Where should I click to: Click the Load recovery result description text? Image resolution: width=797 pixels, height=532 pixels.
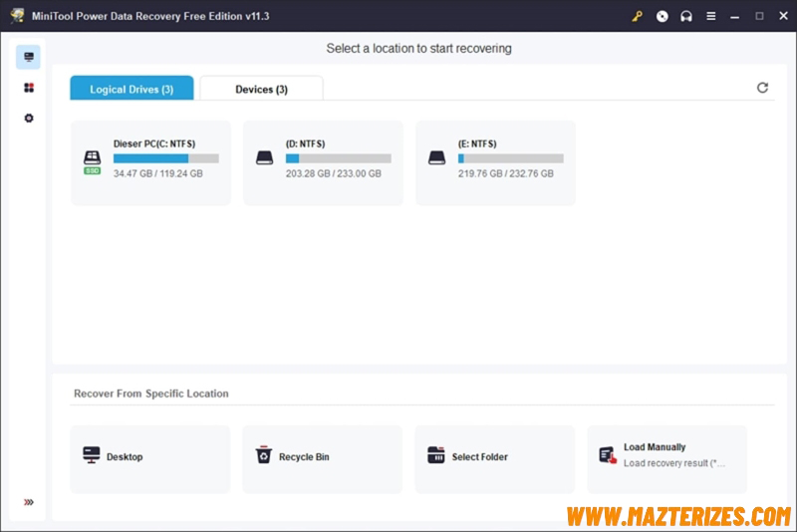[674, 463]
